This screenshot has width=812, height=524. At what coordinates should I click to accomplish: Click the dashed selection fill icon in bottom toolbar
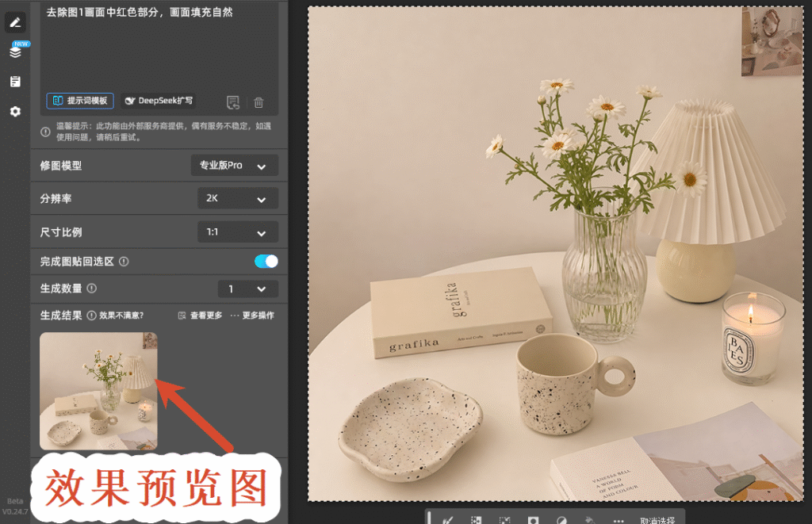(x=476, y=520)
